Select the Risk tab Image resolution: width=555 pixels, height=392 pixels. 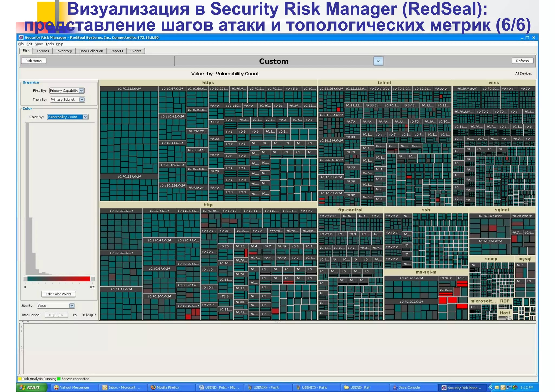(26, 51)
